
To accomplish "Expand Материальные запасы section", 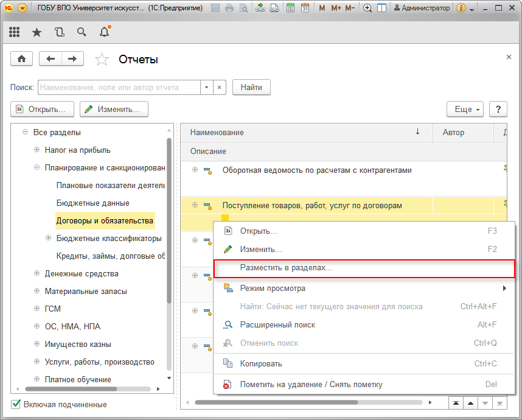I will pos(37,291).
